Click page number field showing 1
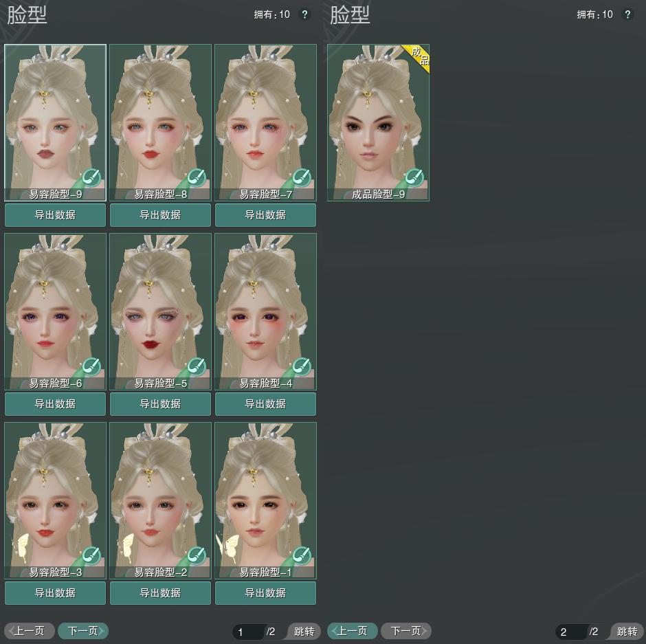The width and height of the screenshot is (646, 644). click(x=249, y=632)
